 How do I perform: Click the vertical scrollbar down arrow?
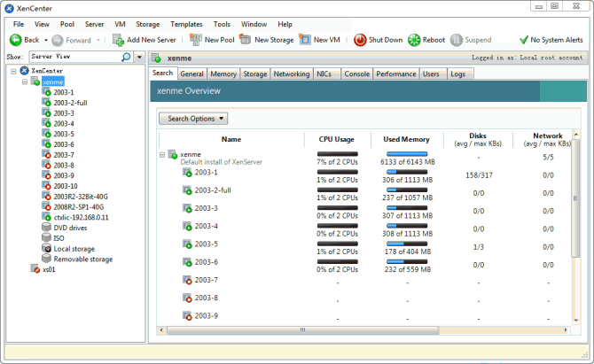[576, 321]
